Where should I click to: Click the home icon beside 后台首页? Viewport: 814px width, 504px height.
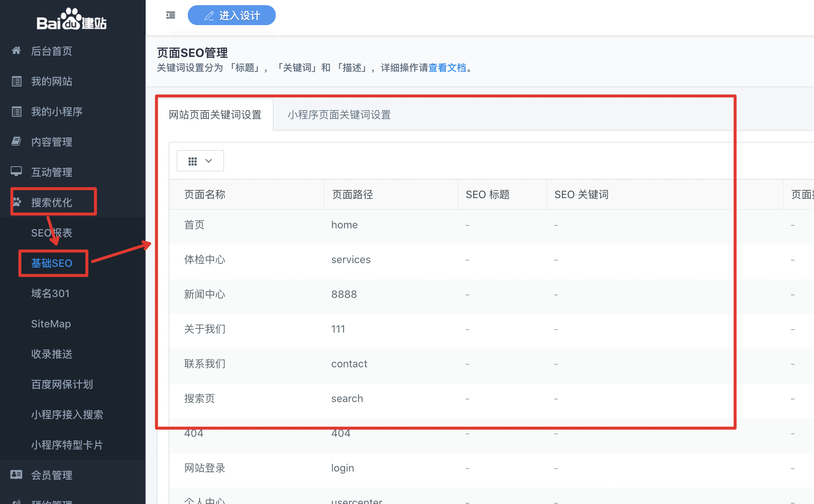[16, 51]
